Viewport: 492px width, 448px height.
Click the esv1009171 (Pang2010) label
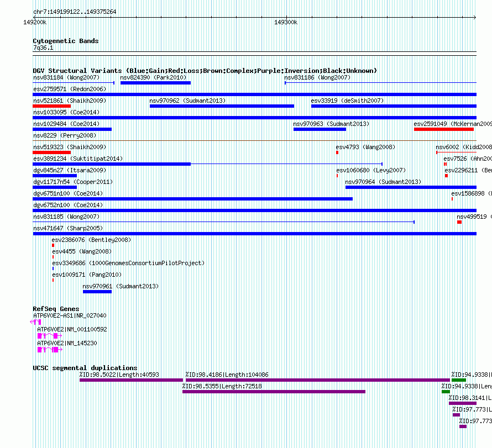tap(87, 275)
